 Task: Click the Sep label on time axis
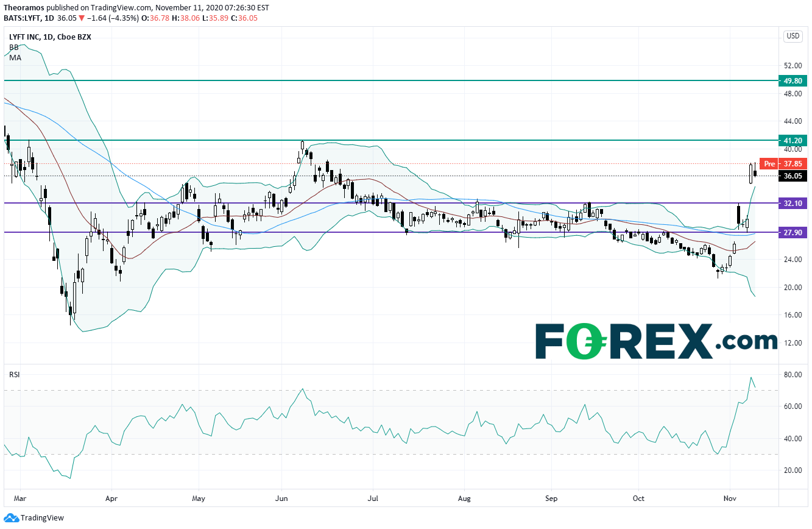tap(551, 497)
